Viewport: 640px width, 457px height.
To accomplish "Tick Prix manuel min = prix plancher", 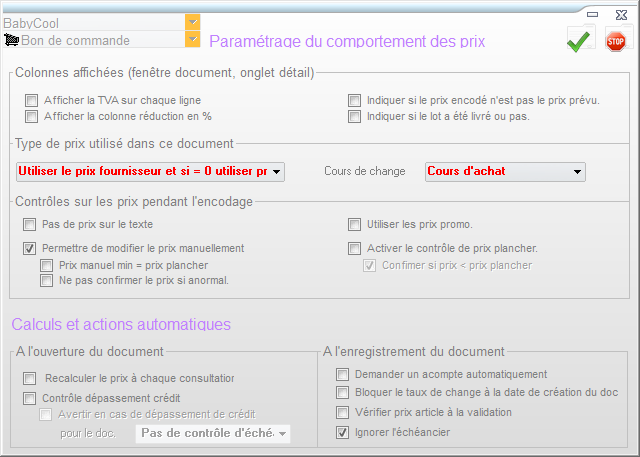I will (x=46, y=265).
